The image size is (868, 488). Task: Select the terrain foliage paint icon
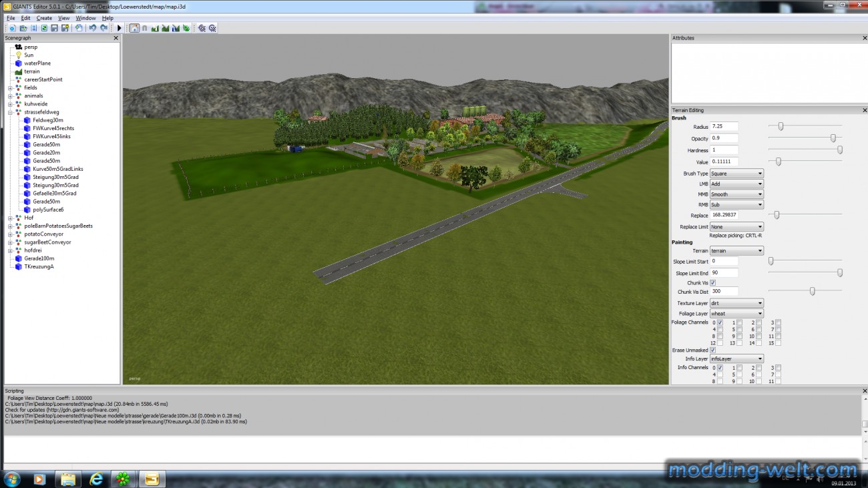click(x=186, y=28)
